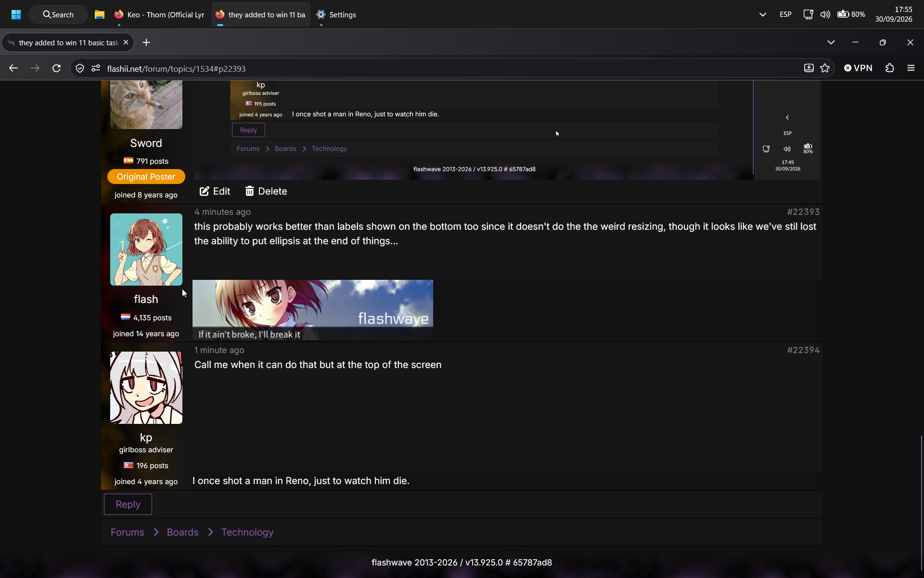Open site permissions icon in address bar
The image size is (924, 578).
[x=96, y=68]
